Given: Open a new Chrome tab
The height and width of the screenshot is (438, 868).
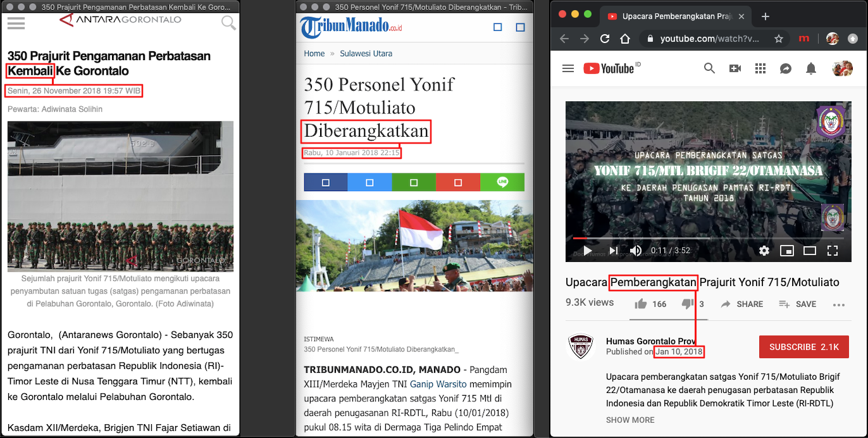Looking at the screenshot, I should [x=766, y=16].
